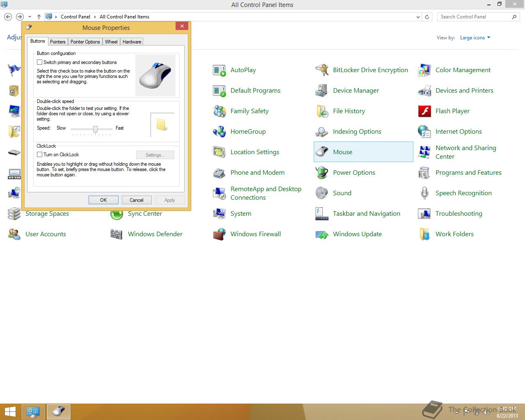The image size is (525, 420).
Task: Click the Programs and Features icon
Action: [x=425, y=173]
